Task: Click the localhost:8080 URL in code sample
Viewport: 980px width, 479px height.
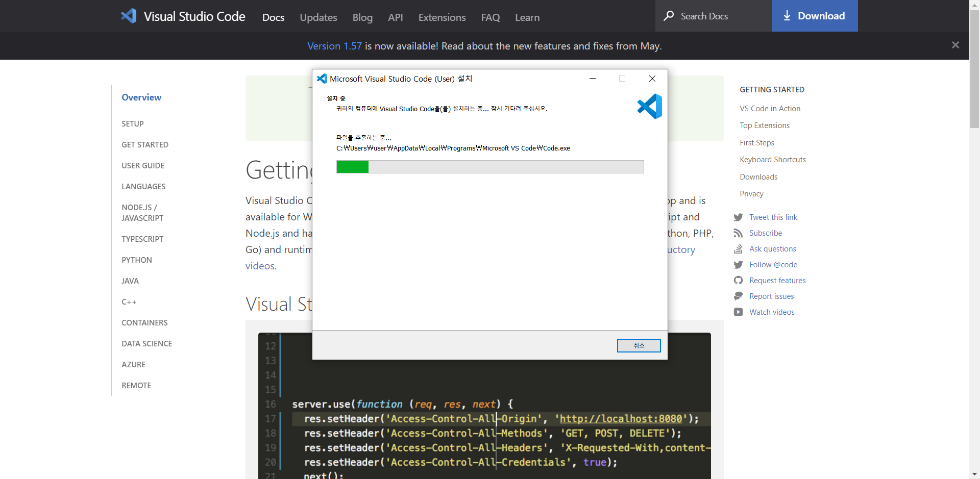Action: click(x=621, y=419)
